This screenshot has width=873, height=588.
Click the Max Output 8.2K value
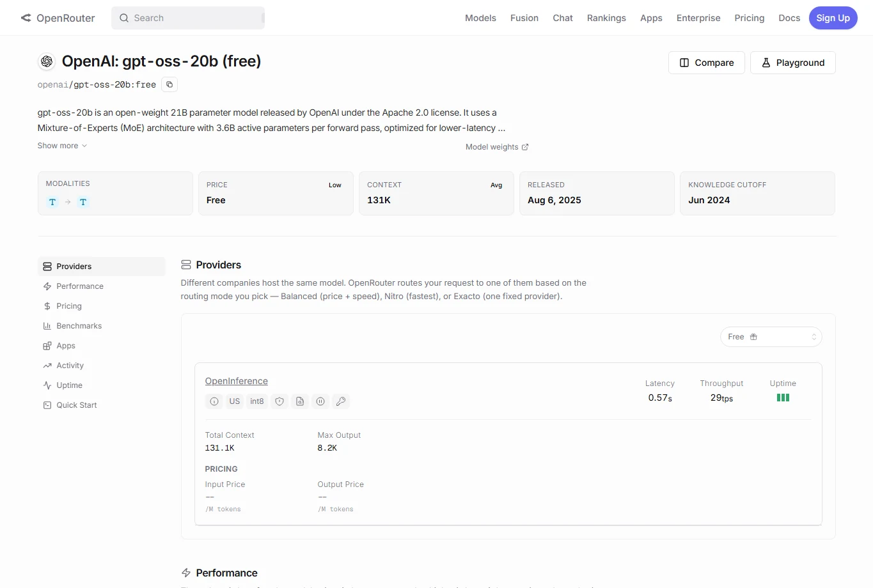pyautogui.click(x=327, y=448)
